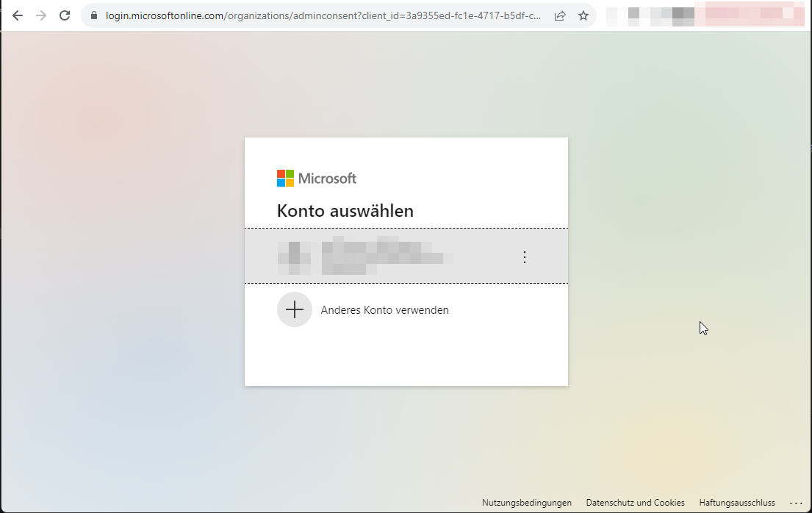This screenshot has height=513, width=812.
Task: Click the Konto auswählen heading
Action: pos(345,211)
